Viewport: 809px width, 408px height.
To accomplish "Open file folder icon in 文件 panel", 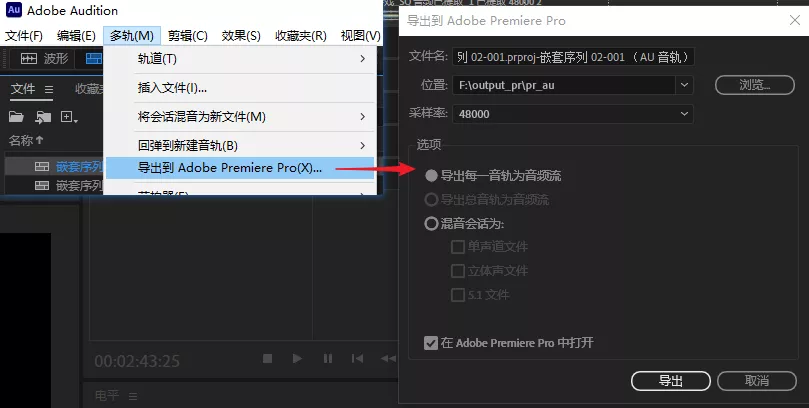I will pos(16,117).
